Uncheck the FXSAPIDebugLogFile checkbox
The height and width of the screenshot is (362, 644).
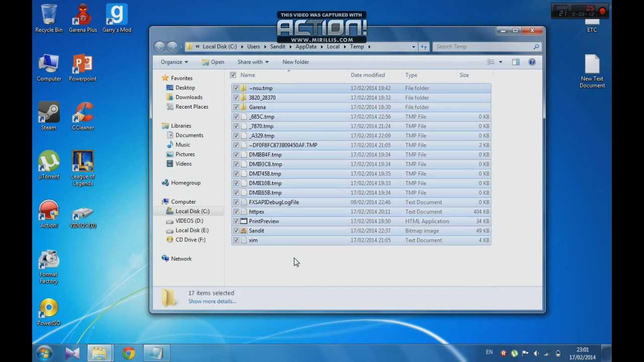click(236, 202)
